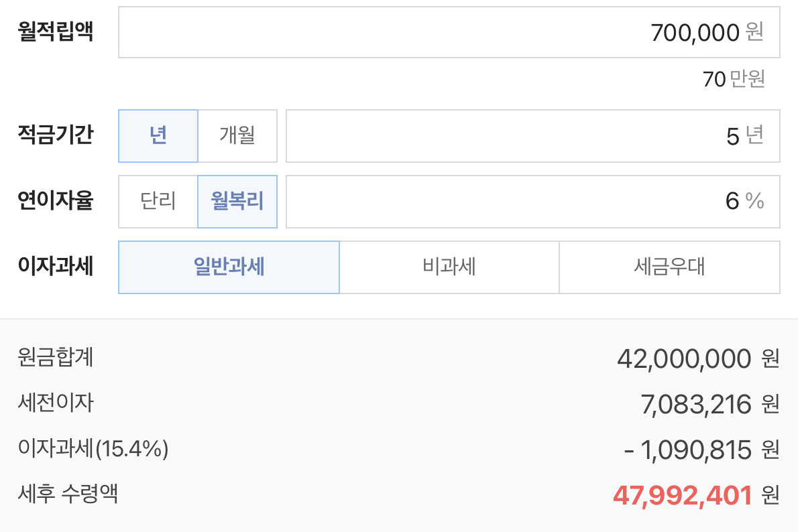Switch 적금기간 unit to 개월
This screenshot has width=798, height=532.
click(x=237, y=135)
